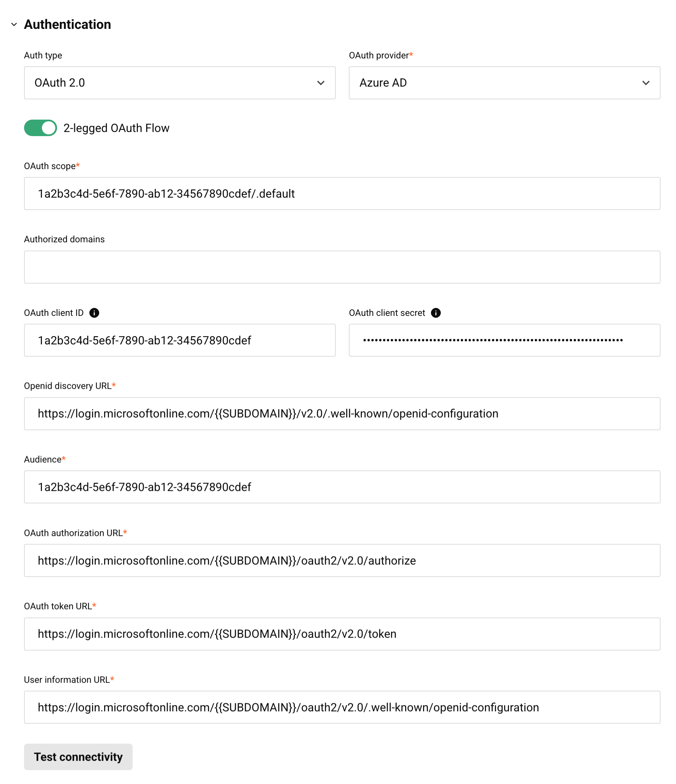Focus the empty Authorized domains field

pos(342,267)
